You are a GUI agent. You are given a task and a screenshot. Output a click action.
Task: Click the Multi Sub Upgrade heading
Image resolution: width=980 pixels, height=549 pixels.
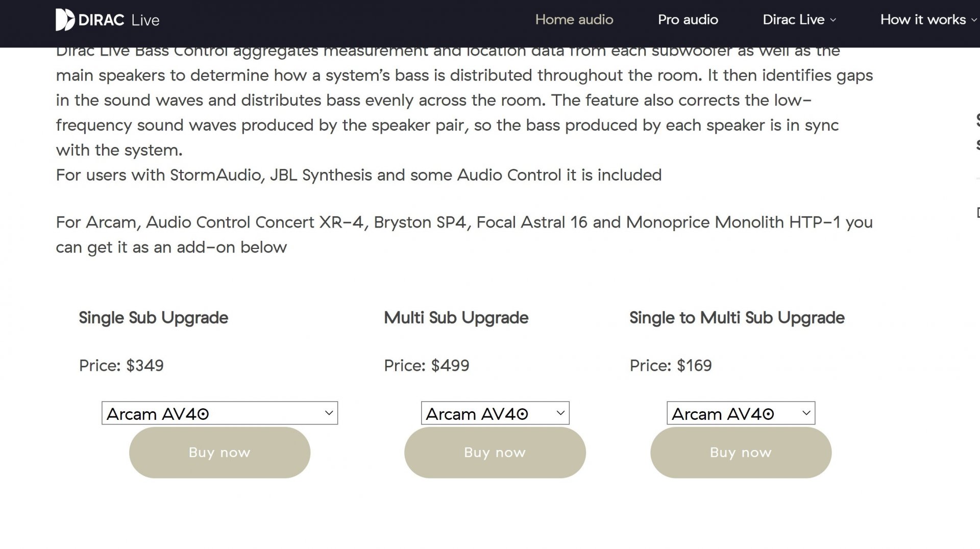coord(456,318)
